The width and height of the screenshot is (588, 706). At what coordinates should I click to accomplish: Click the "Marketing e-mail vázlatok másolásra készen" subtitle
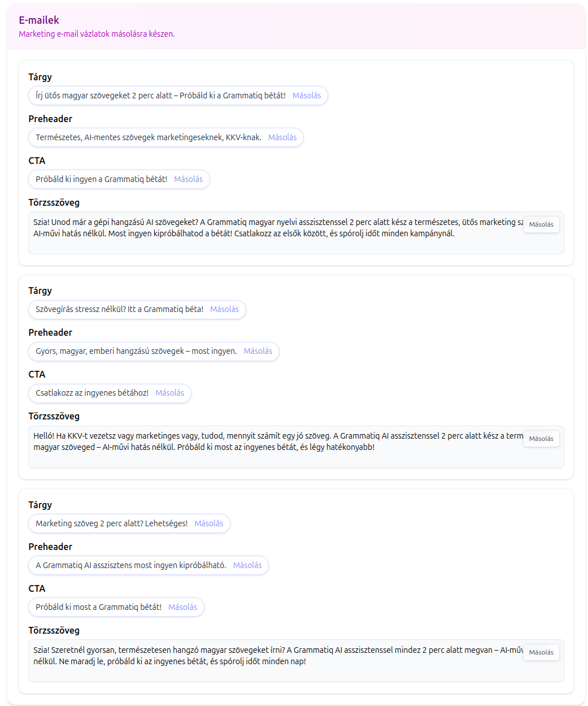click(x=97, y=34)
